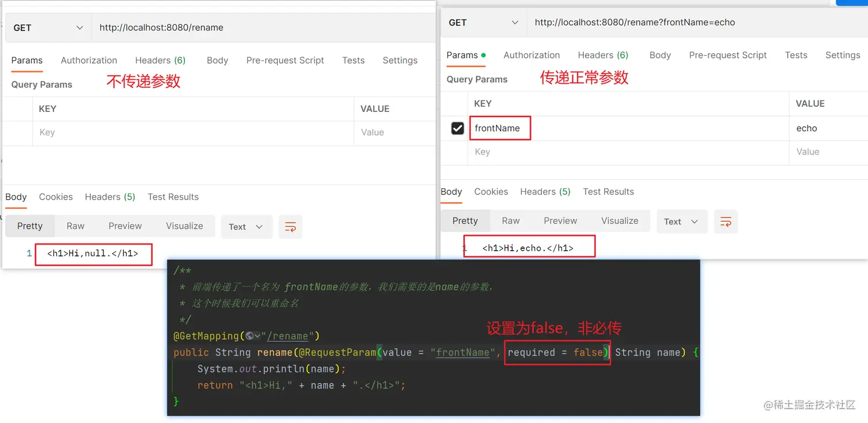Open Authorization tab in left Postman window

pos(89,60)
